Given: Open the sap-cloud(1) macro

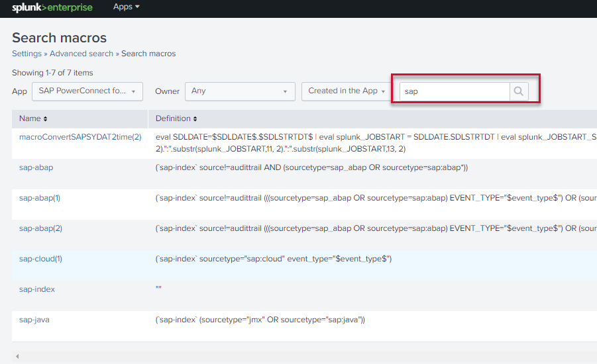Looking at the screenshot, I should click(40, 259).
